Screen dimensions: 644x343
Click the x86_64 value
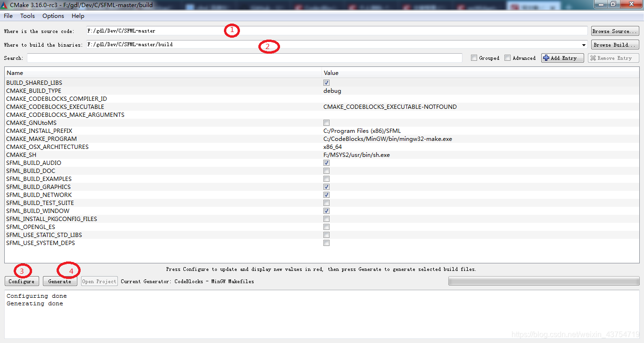coord(332,147)
